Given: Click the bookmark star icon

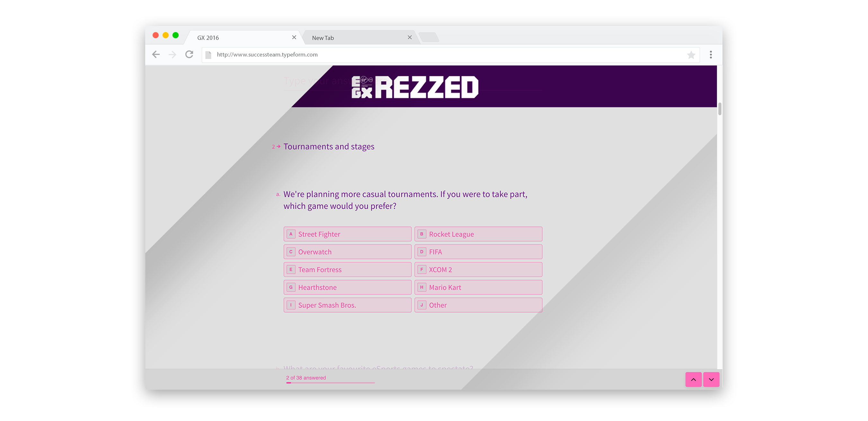Looking at the screenshot, I should click(x=691, y=55).
